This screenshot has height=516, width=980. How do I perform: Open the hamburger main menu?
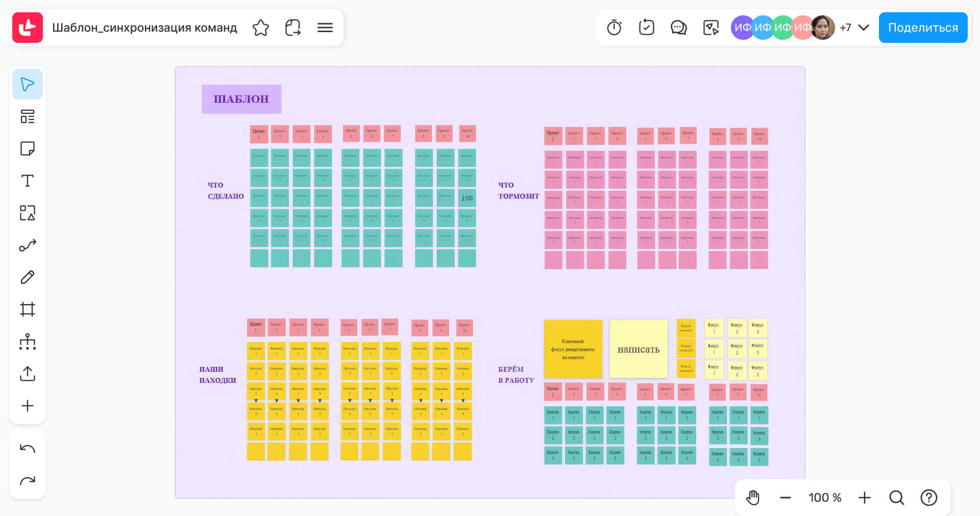tap(325, 28)
